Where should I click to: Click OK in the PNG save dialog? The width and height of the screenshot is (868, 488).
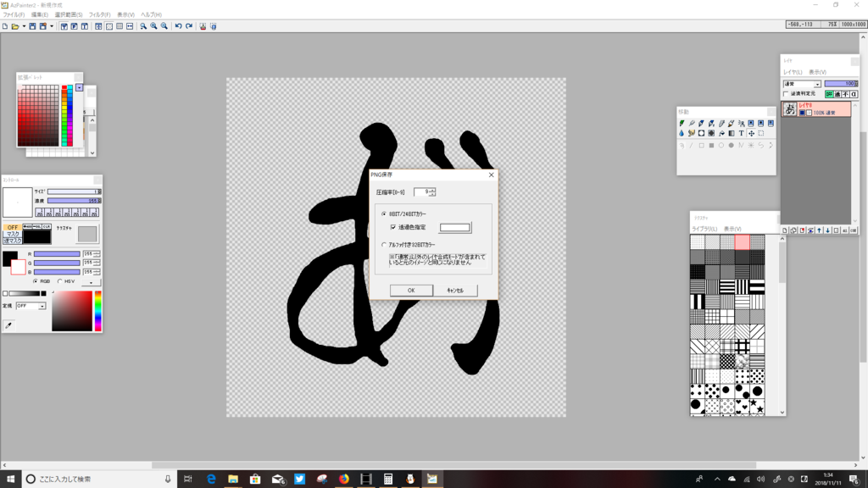coord(411,290)
